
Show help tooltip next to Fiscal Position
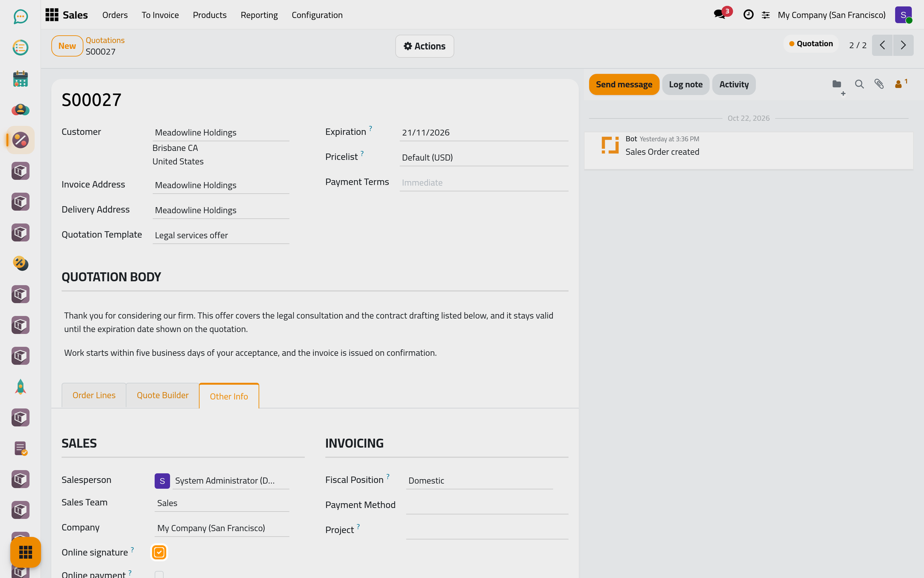388,476
